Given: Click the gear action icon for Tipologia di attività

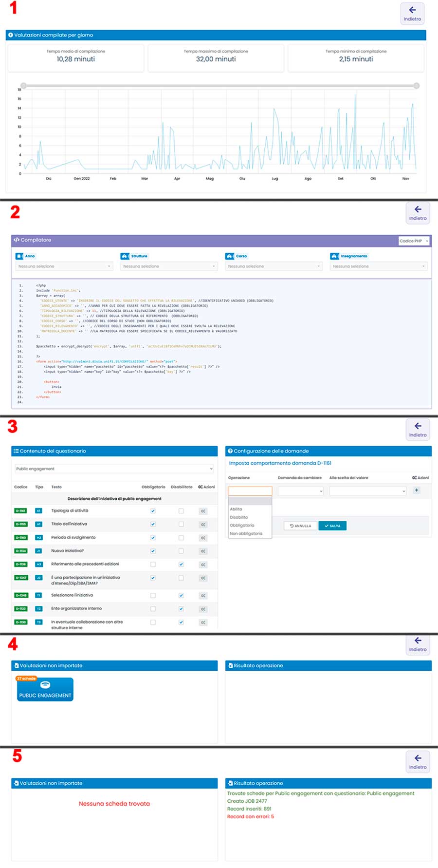Looking at the screenshot, I should pos(203,511).
